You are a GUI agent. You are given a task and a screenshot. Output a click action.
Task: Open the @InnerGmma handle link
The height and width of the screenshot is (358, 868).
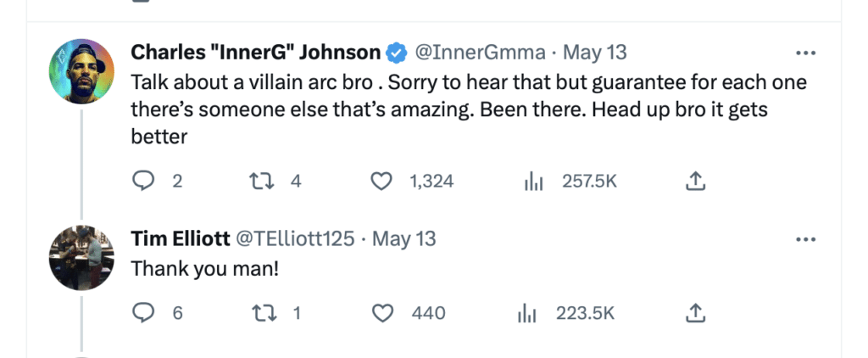click(x=478, y=53)
